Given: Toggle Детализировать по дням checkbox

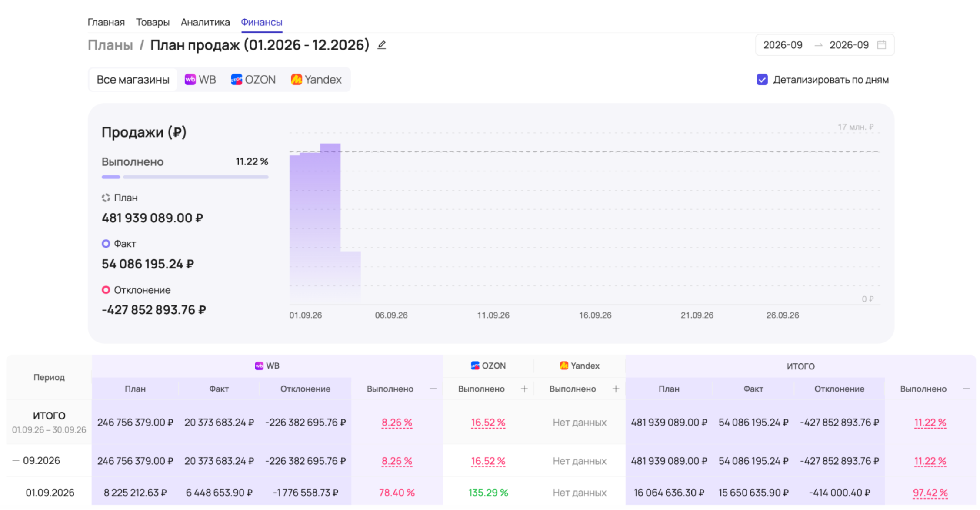Looking at the screenshot, I should tap(762, 80).
